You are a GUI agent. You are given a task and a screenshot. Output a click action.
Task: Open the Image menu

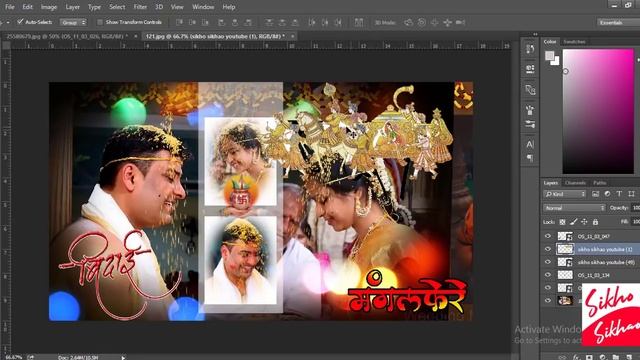[49, 7]
